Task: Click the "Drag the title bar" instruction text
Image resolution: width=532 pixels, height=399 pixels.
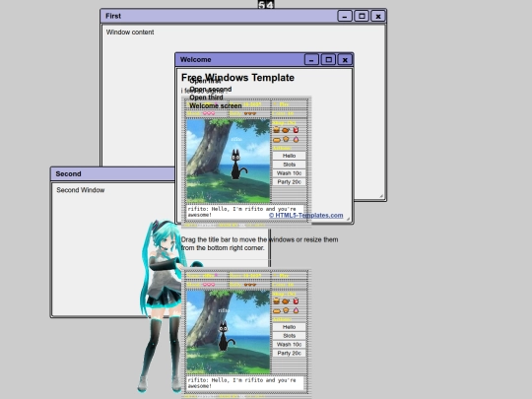Action: click(x=259, y=243)
